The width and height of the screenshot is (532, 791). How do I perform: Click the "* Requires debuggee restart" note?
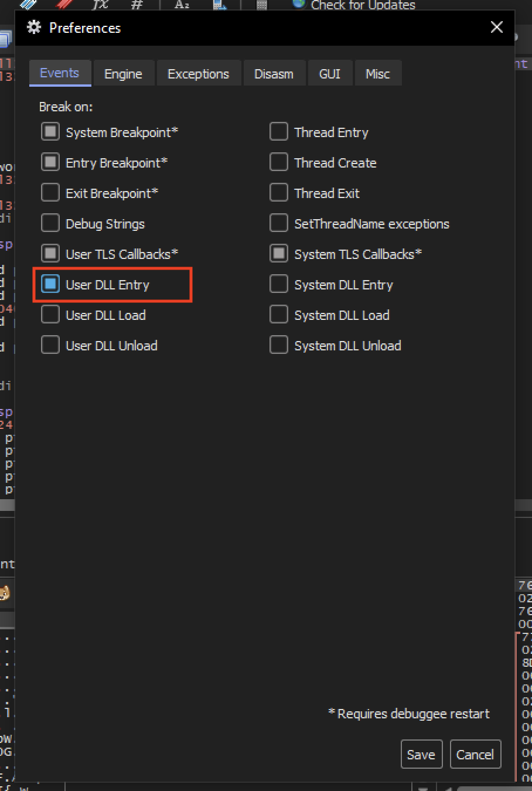pos(409,714)
